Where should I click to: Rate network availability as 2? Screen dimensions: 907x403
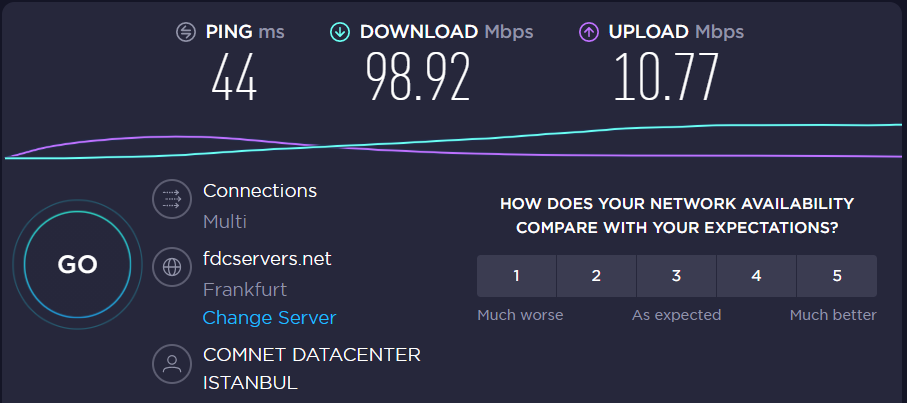tap(596, 276)
